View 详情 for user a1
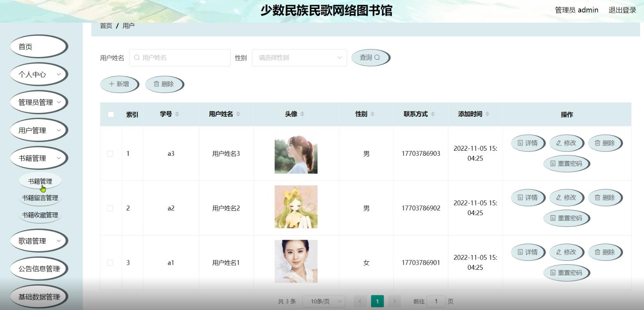 528,253
